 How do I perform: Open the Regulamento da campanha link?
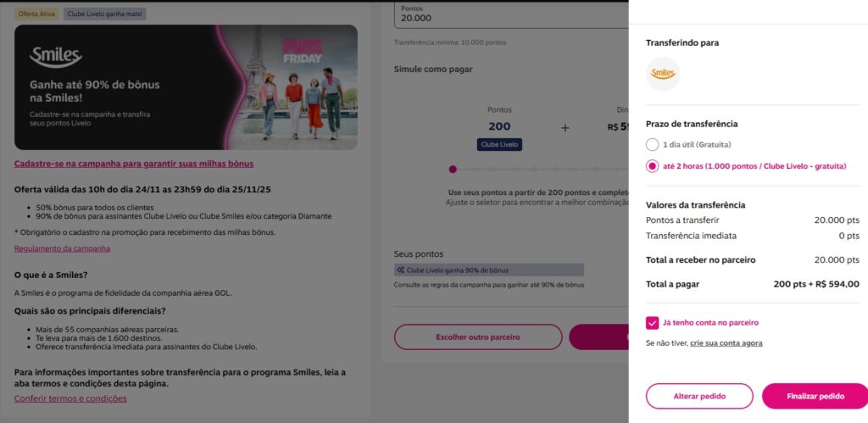tap(62, 248)
